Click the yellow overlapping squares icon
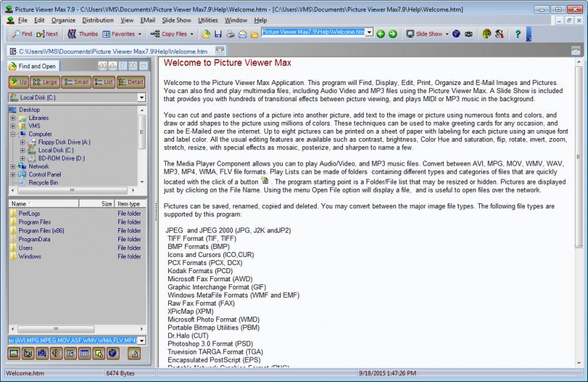588x382 pixels. (x=99, y=353)
